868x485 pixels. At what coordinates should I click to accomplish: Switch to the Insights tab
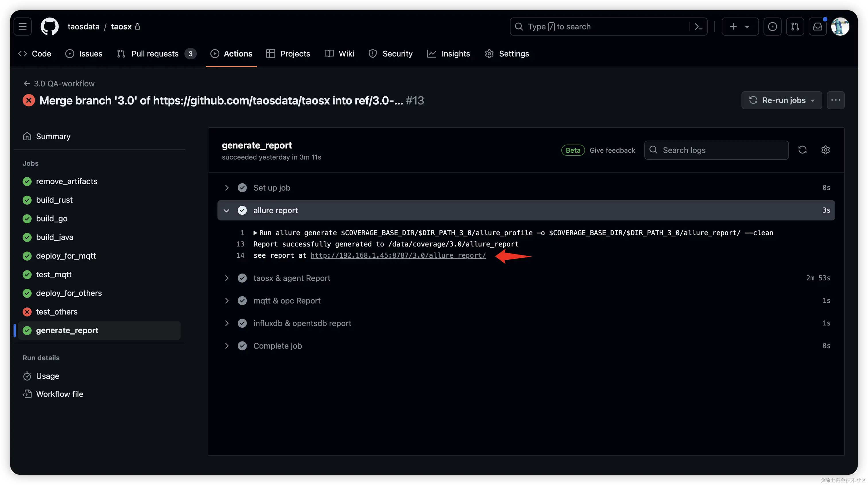[x=448, y=54]
